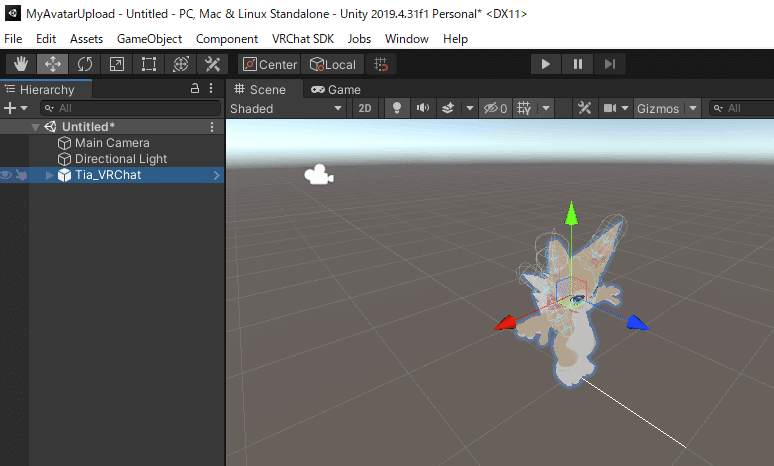Toggle Local handle rotation
The image size is (774, 466).
333,64
